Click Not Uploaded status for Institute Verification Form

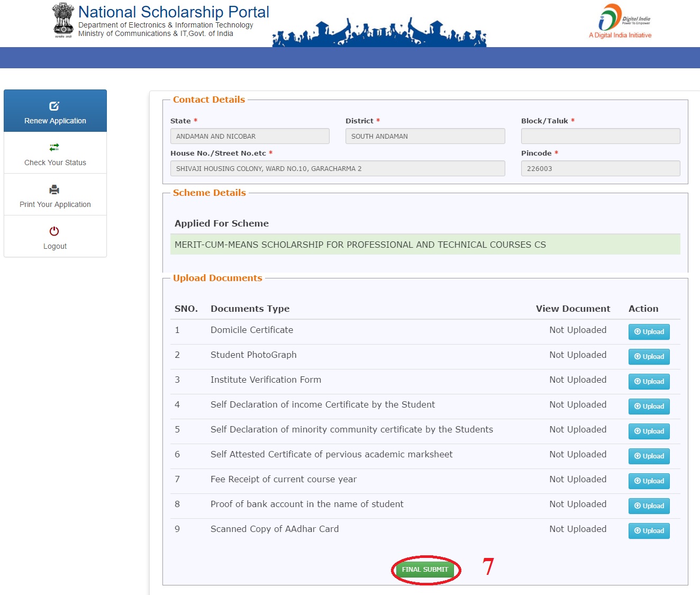click(578, 380)
